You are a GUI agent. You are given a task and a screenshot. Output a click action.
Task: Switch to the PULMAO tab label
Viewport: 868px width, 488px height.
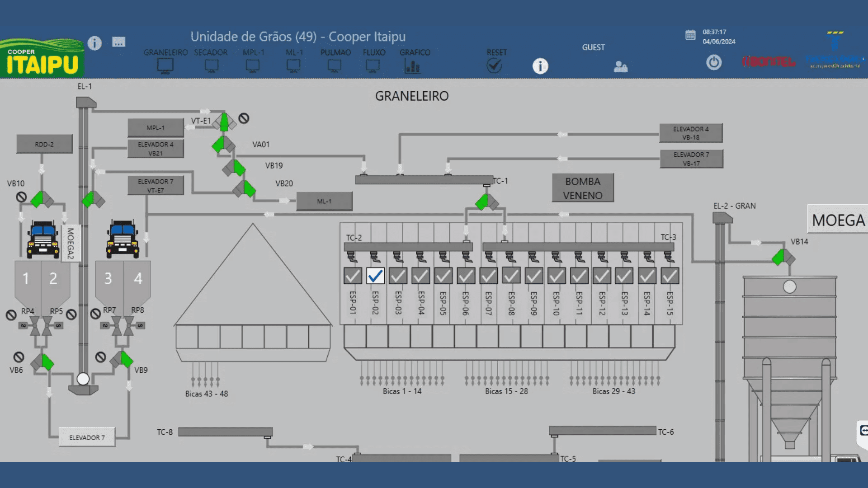coord(335,52)
